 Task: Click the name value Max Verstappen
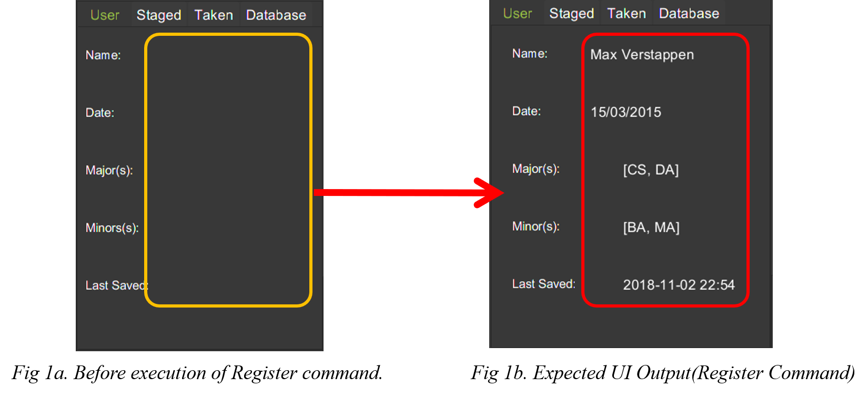point(642,55)
